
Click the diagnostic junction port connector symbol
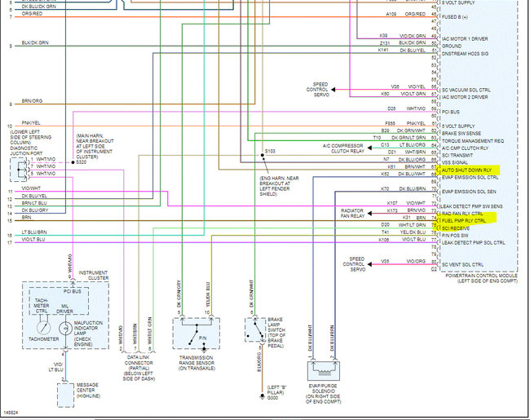(x=19, y=170)
